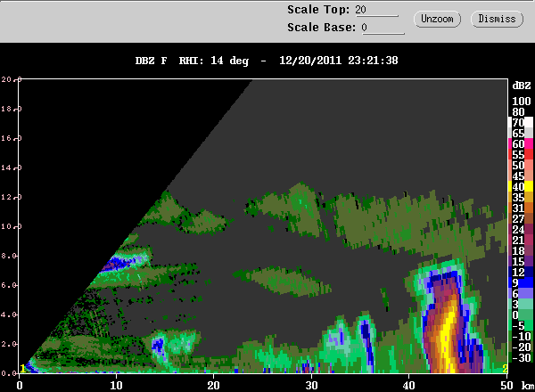The width and height of the screenshot is (535, 392).
Task: Click the 'Scale Base:' label
Action: [x=321, y=28]
